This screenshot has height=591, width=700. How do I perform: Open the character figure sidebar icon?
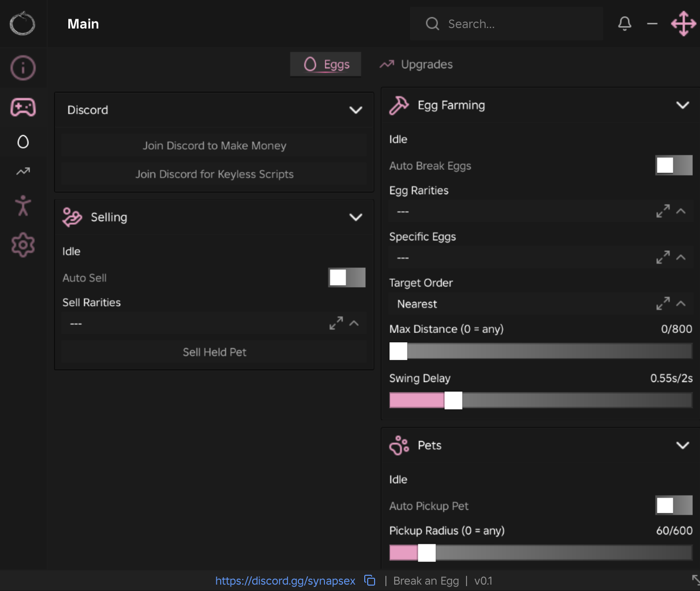pos(23,206)
